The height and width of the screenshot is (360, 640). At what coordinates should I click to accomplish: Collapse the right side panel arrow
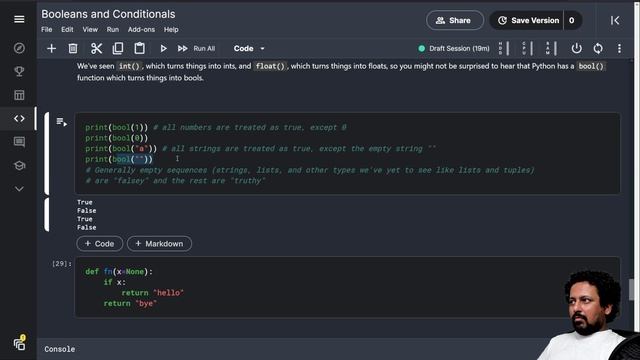coord(615,20)
